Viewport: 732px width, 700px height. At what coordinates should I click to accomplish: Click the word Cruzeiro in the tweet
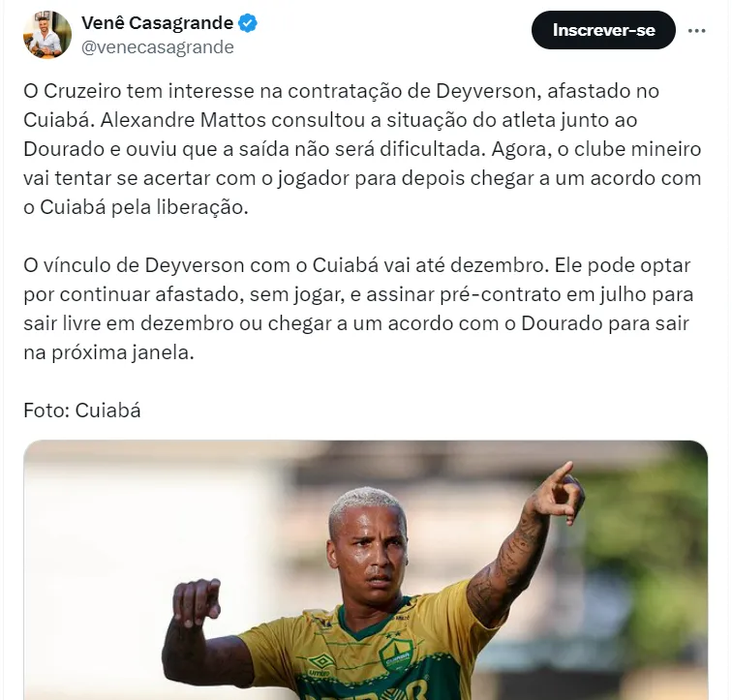pyautogui.click(x=82, y=91)
